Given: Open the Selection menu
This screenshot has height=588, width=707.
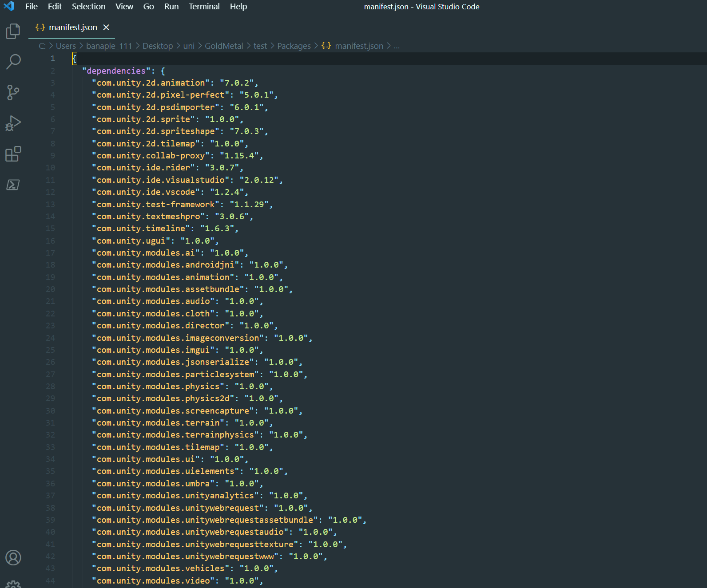Looking at the screenshot, I should (x=89, y=7).
